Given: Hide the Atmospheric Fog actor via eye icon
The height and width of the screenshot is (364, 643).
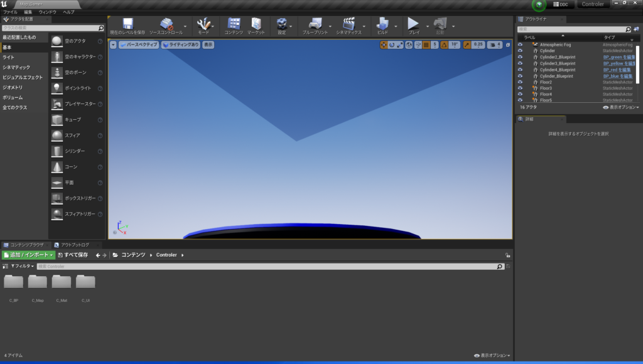Looking at the screenshot, I should click(x=520, y=45).
